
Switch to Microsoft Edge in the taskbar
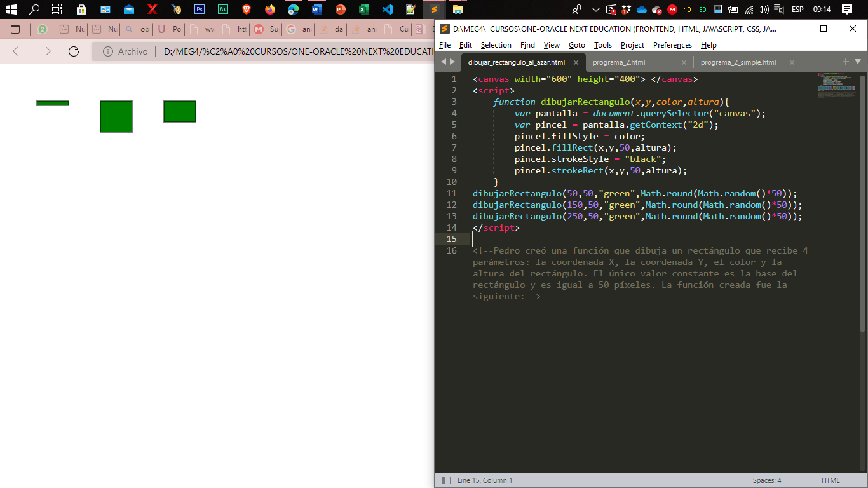[x=294, y=10]
